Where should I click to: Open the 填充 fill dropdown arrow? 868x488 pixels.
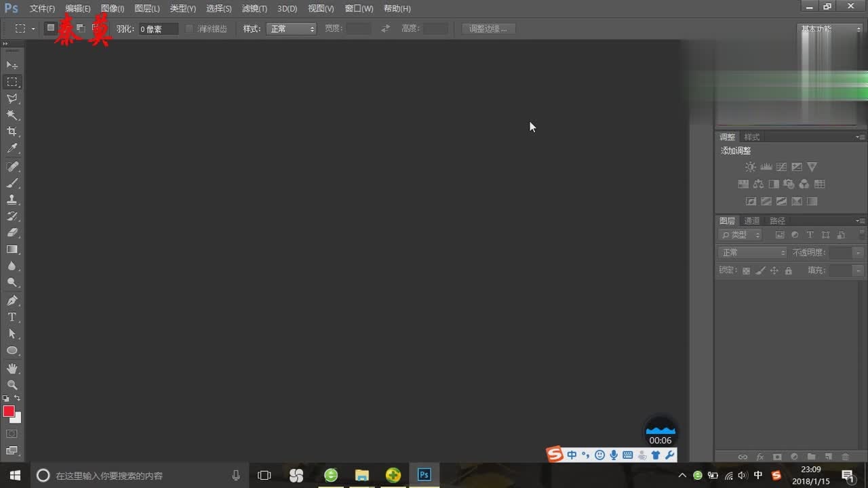(x=859, y=270)
